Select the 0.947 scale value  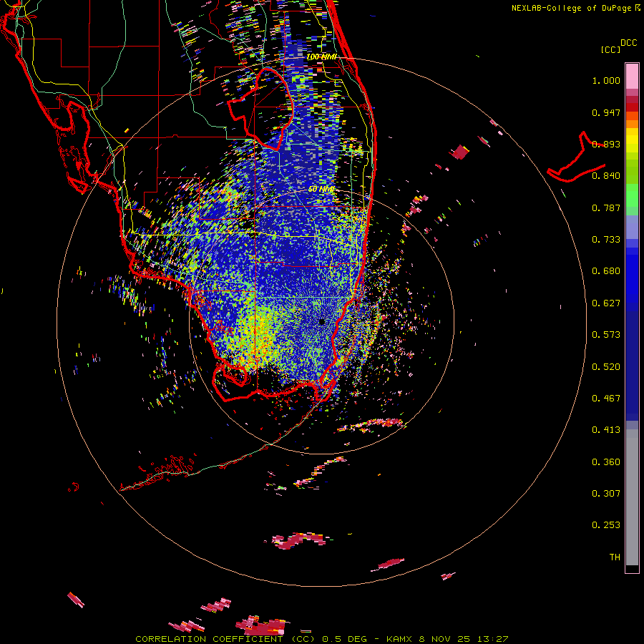606,112
